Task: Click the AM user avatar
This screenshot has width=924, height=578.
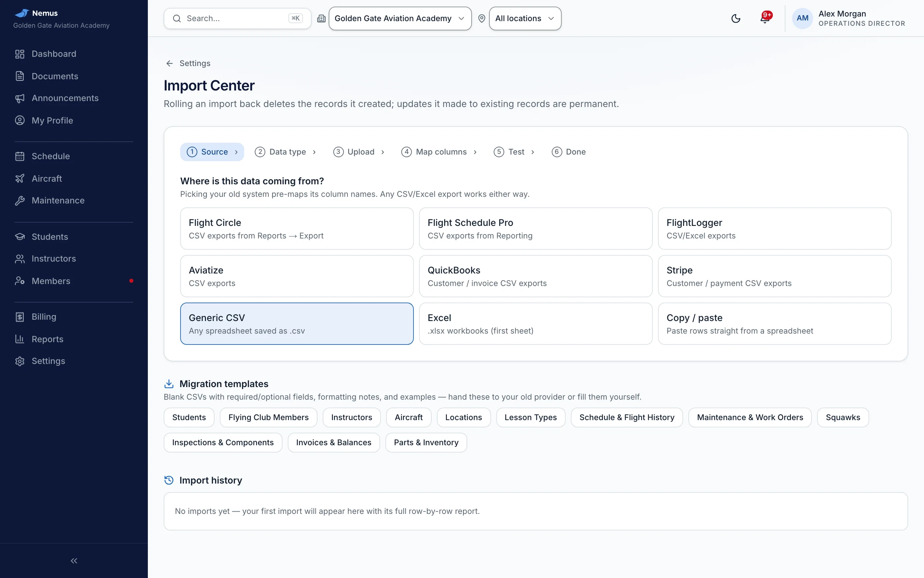Action: tap(802, 18)
